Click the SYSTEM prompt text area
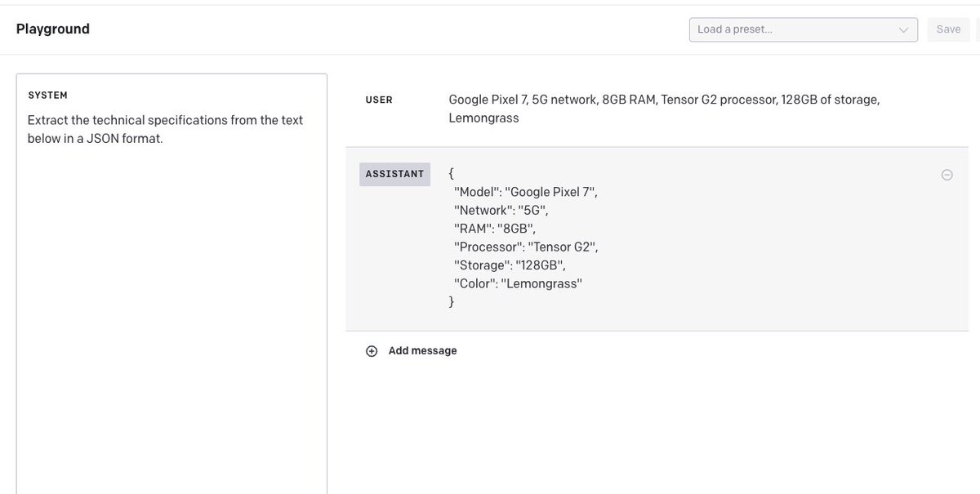 tap(171, 283)
